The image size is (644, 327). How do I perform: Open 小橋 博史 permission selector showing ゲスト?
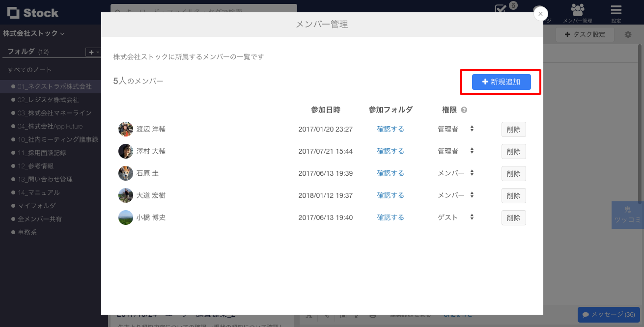point(470,218)
